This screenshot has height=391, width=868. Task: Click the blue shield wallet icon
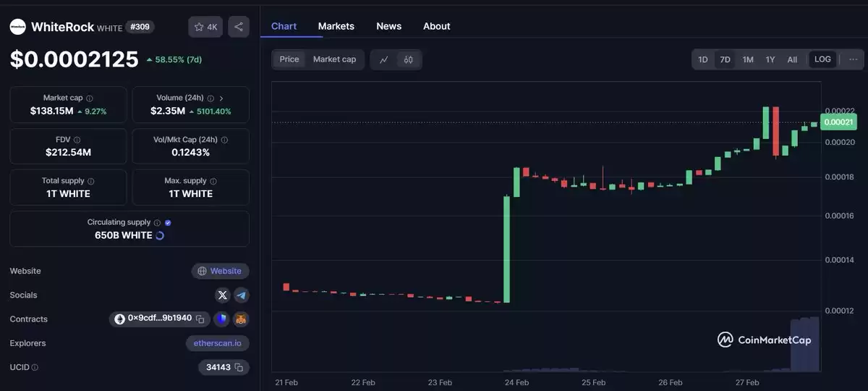click(x=221, y=319)
